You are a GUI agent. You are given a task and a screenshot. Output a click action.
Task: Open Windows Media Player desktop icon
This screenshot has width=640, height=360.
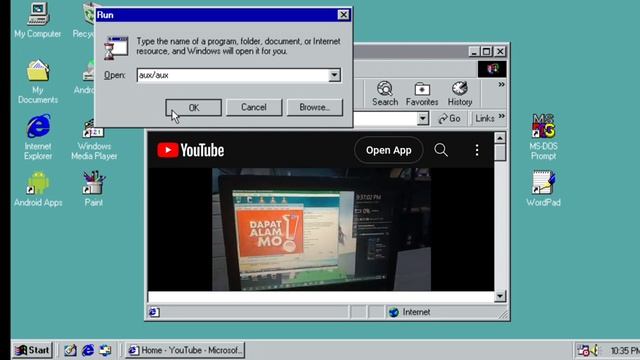click(94, 140)
